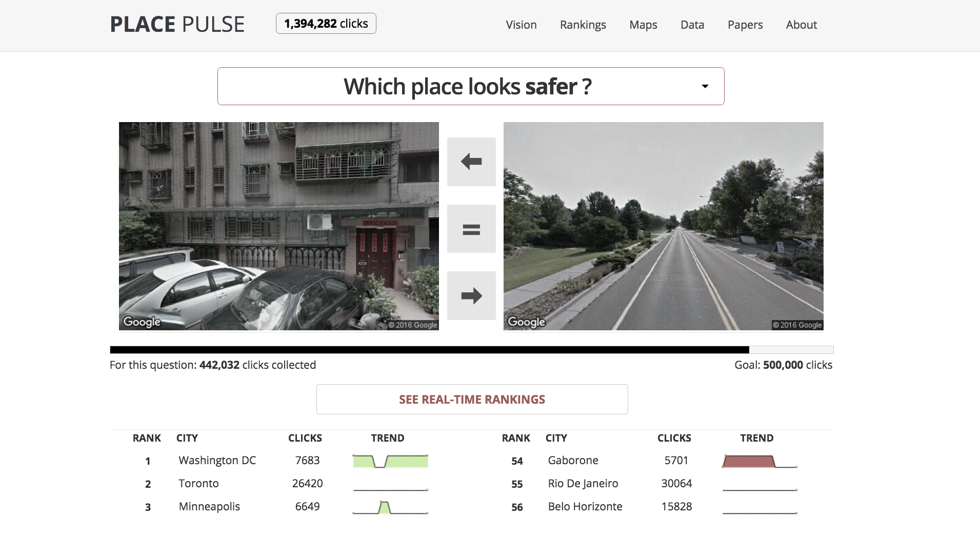The height and width of the screenshot is (556, 980).
Task: Click the Google logo on right image
Action: 527,322
